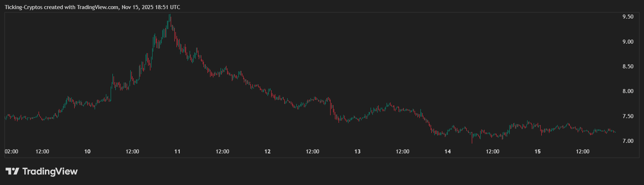Click the 7.00 price axis label
Screen dimensions: 644x185
coord(628,141)
